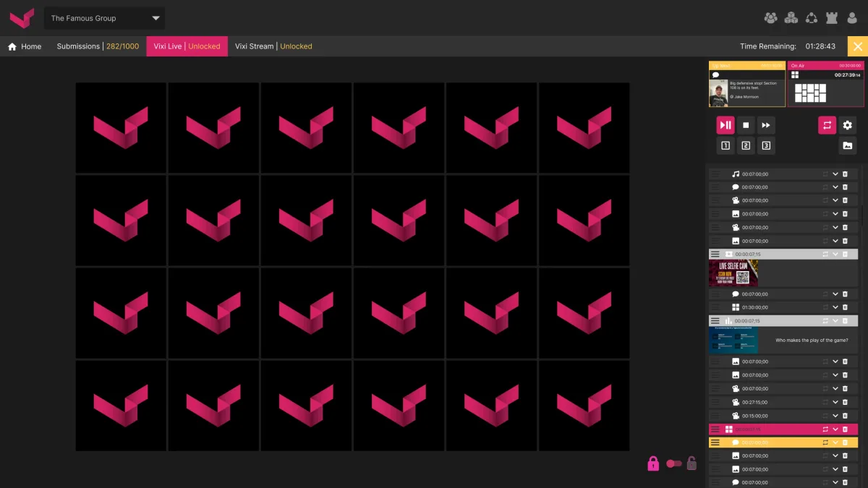This screenshot has width=868, height=488.
Task: Grab the pink row's hamburger handle
Action: [x=715, y=429]
